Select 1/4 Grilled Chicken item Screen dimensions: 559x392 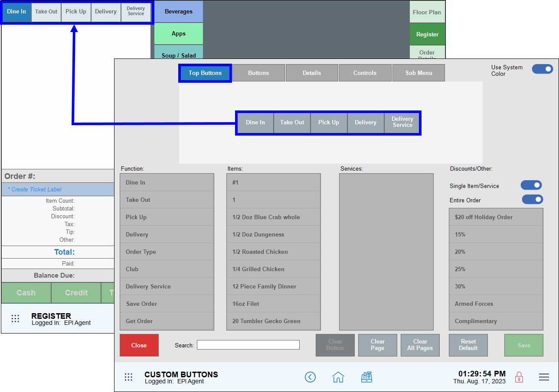(274, 269)
